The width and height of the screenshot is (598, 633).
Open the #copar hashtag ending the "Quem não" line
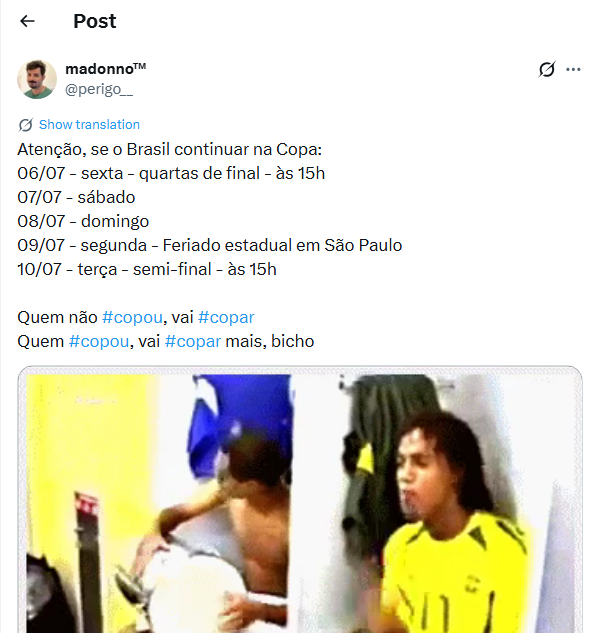pos(226,317)
